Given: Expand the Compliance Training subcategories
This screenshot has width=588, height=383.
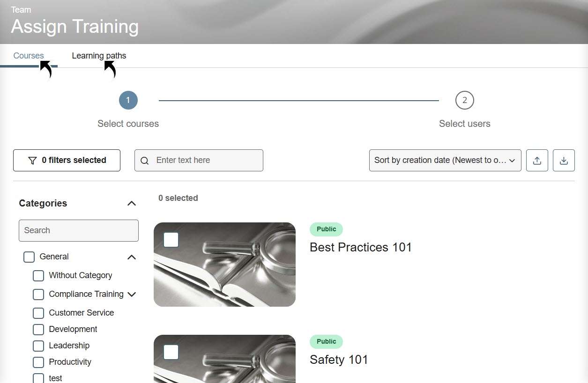Looking at the screenshot, I should [132, 295].
